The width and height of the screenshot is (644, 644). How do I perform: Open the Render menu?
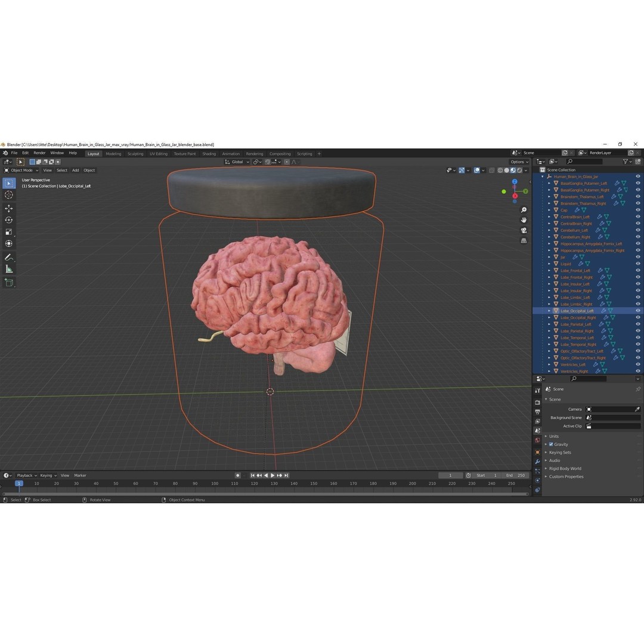tap(39, 153)
